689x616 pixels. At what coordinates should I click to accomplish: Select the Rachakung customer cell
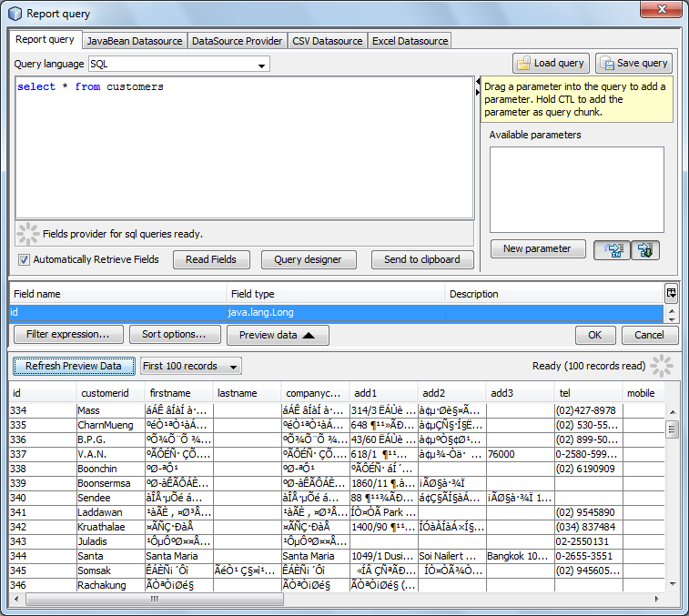110,585
